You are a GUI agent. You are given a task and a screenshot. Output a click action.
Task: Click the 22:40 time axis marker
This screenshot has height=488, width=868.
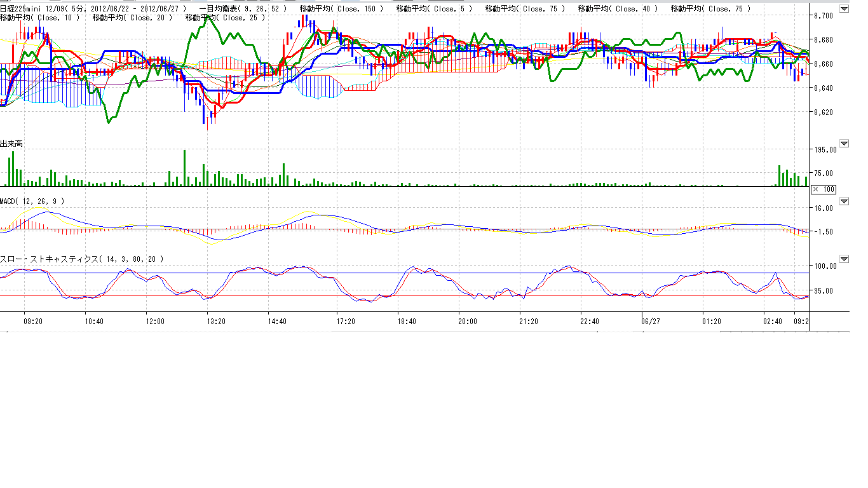[590, 322]
